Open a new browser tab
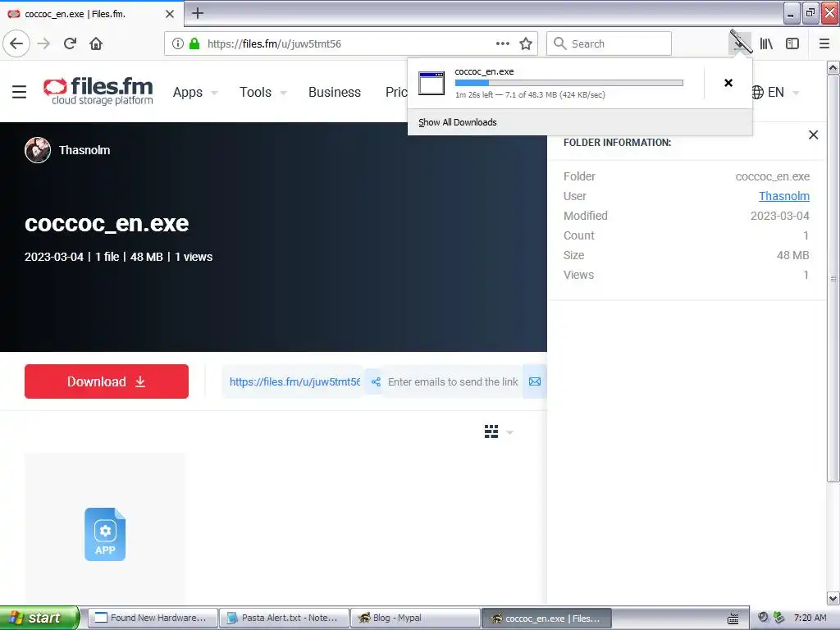This screenshot has height=630, width=840. point(198,13)
